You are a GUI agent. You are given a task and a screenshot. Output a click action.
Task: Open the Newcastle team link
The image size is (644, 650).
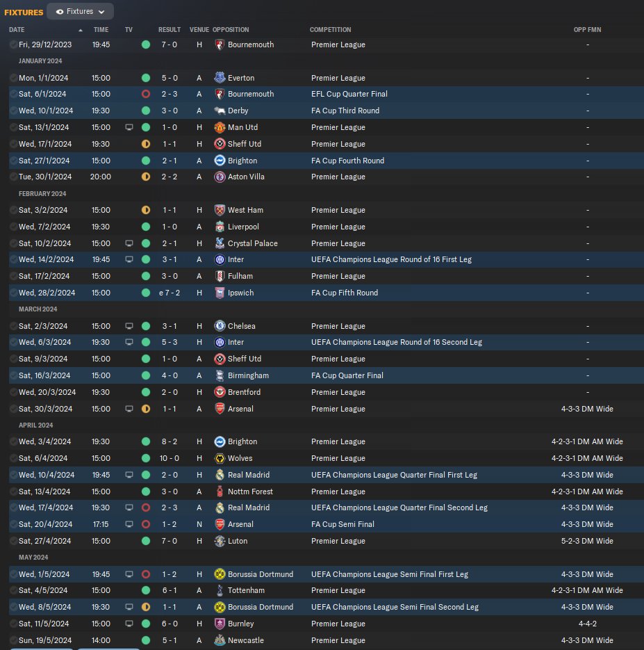[x=246, y=640]
